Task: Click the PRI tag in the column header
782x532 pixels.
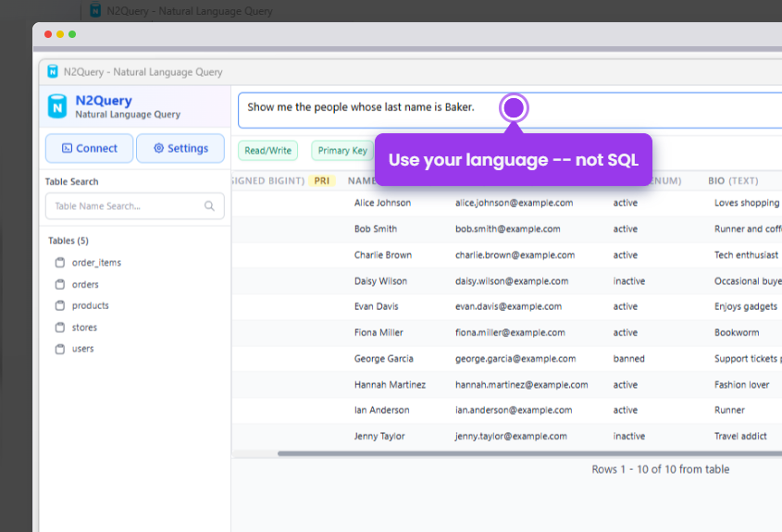Action: (x=322, y=180)
